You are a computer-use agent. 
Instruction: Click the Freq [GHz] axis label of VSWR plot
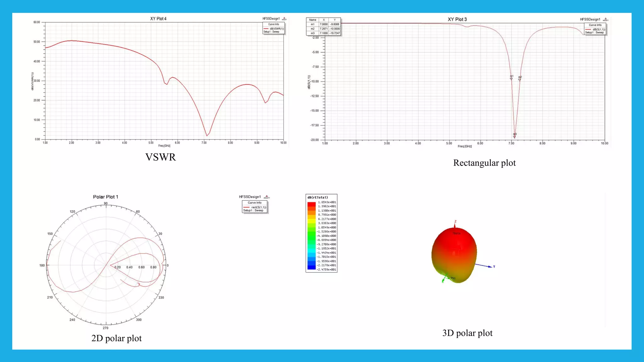[x=164, y=146]
